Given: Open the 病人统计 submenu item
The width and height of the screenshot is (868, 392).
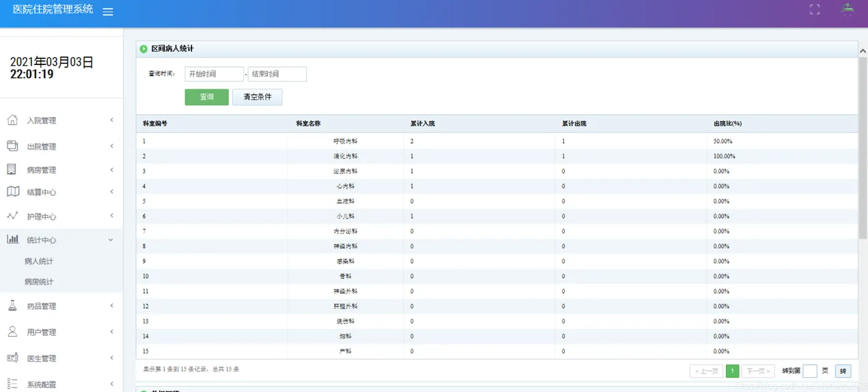Looking at the screenshot, I should 39,261.
